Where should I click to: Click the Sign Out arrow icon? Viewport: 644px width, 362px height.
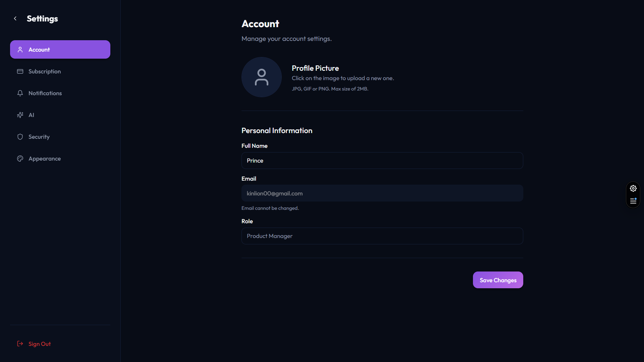tap(20, 344)
